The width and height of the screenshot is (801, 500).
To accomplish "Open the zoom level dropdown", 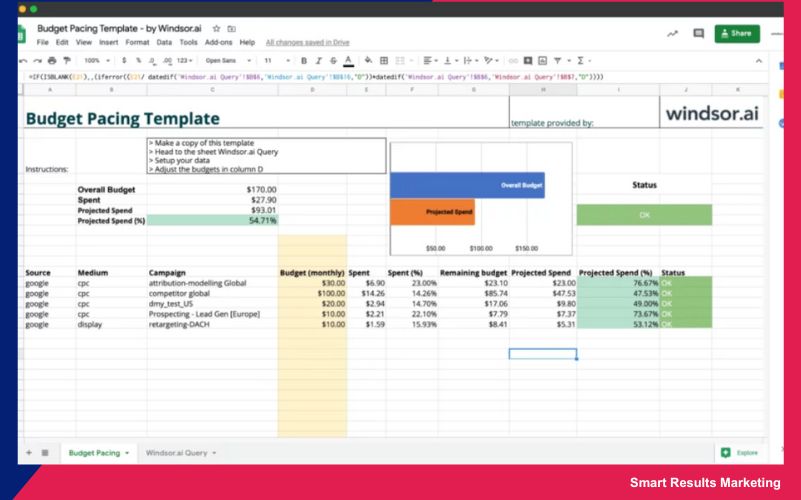I will point(97,61).
